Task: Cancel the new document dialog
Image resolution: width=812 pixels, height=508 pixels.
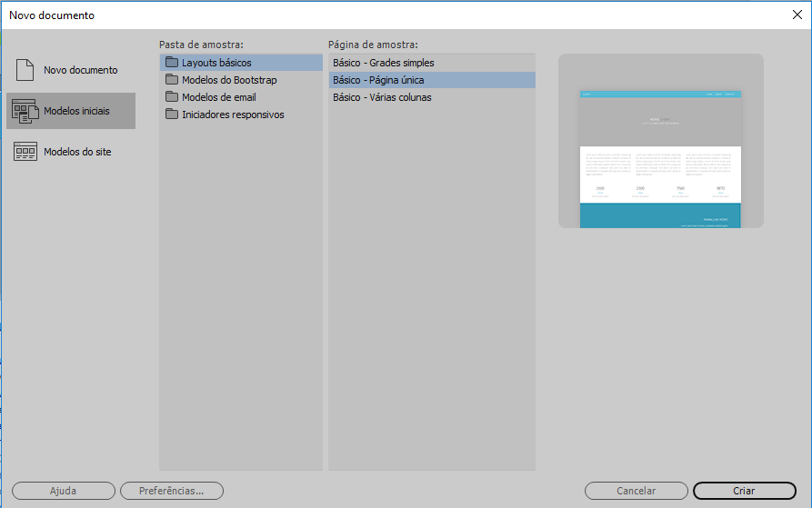Action: click(637, 491)
